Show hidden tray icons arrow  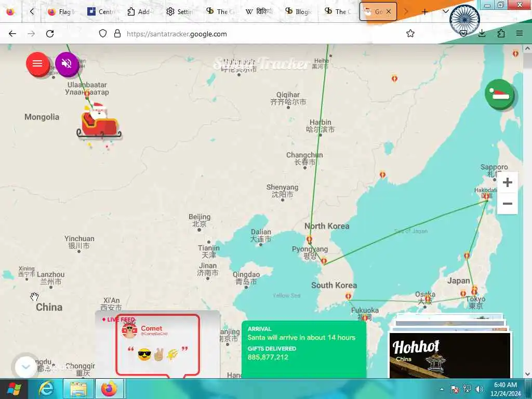coord(442,389)
